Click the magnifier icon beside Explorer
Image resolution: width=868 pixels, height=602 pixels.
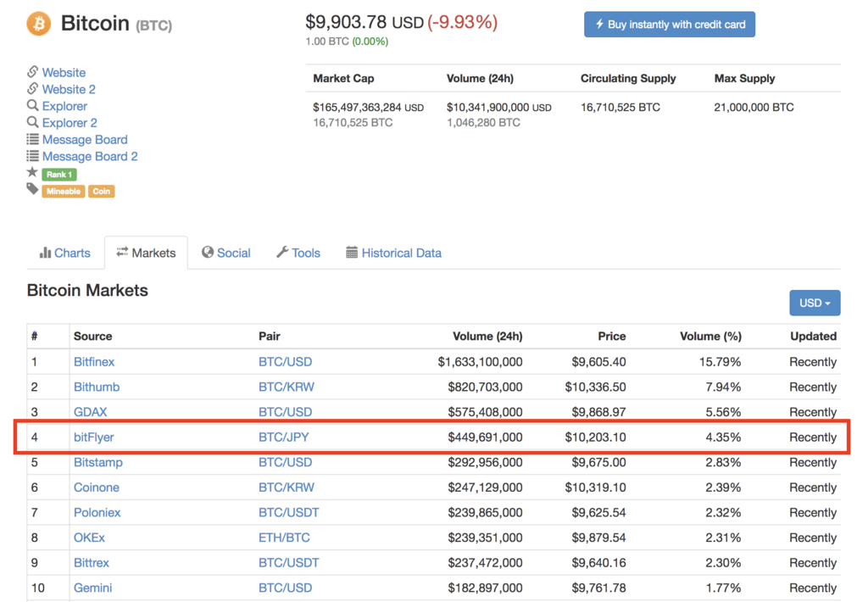33,105
